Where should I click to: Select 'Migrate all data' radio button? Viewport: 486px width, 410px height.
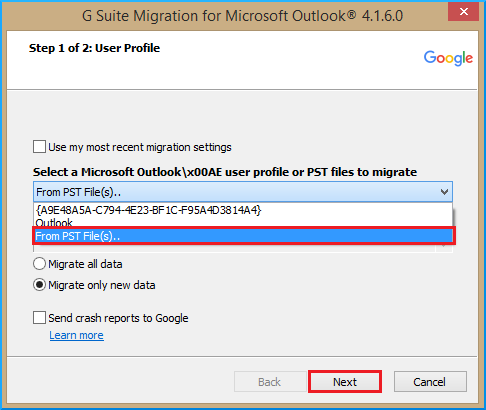point(39,264)
